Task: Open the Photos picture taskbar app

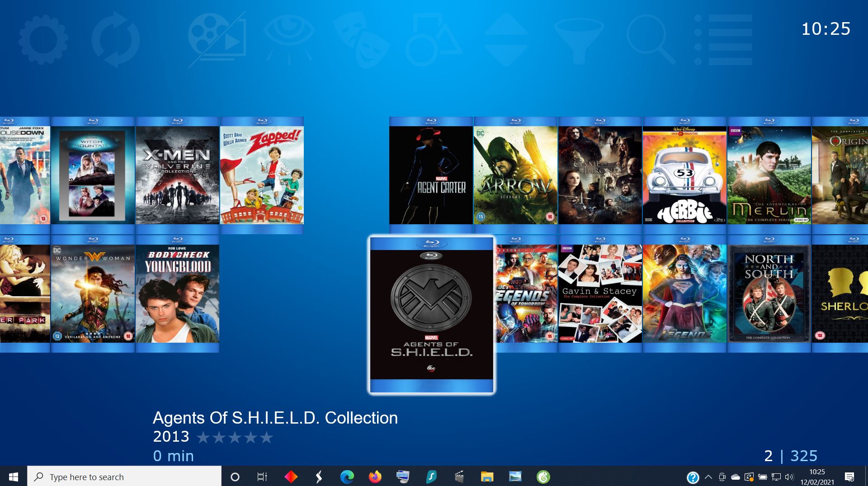Action: pyautogui.click(x=515, y=477)
